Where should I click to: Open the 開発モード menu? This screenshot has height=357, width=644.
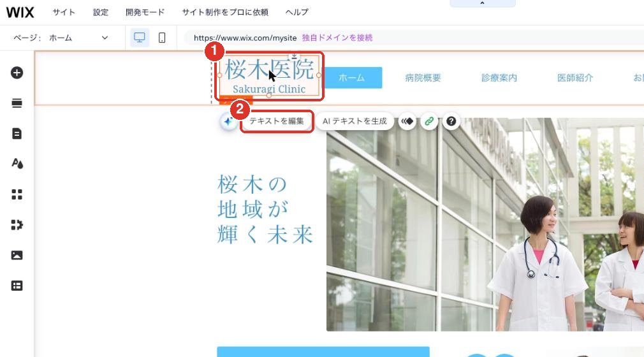coord(145,12)
